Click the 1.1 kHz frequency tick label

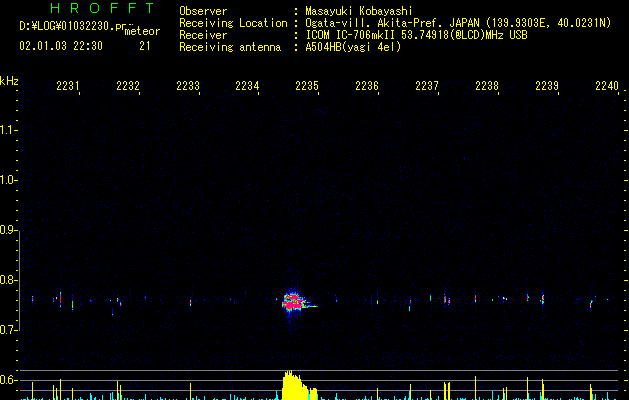[8, 130]
